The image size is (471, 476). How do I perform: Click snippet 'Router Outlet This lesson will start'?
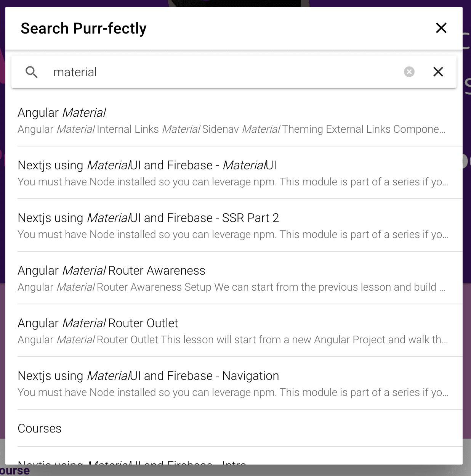tap(233, 340)
